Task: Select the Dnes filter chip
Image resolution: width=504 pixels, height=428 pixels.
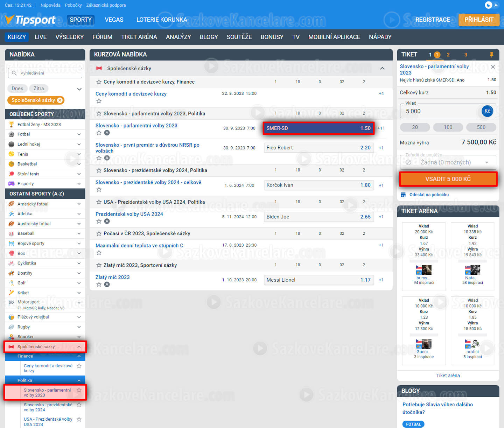Action: (x=17, y=89)
